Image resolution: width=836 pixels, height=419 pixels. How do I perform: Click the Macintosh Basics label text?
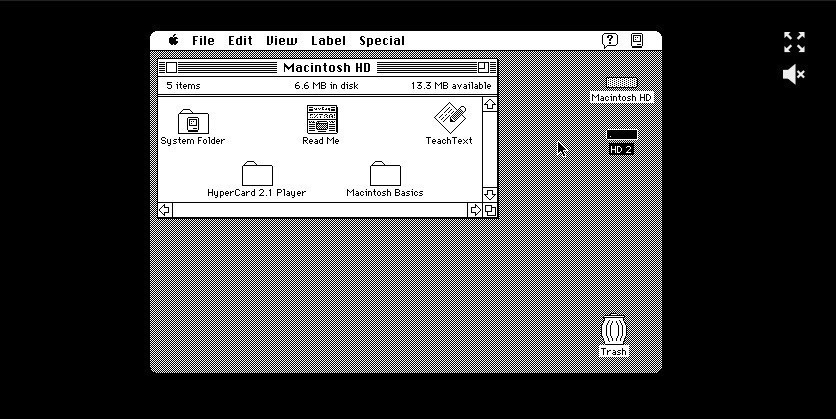(385, 193)
